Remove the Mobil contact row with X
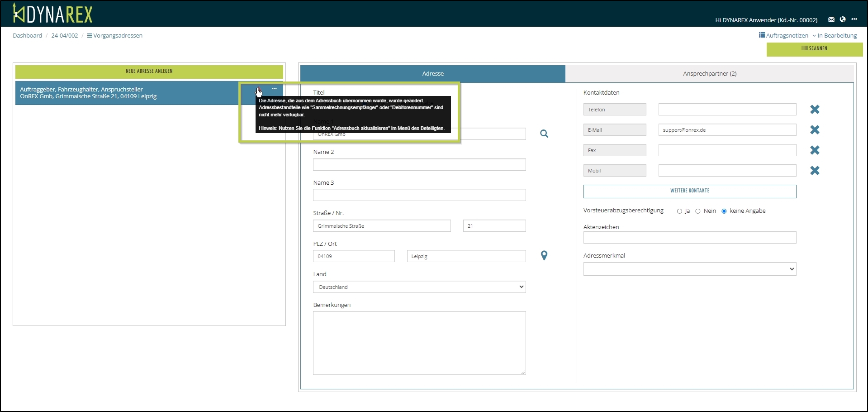Image resolution: width=868 pixels, height=412 pixels. 815,171
